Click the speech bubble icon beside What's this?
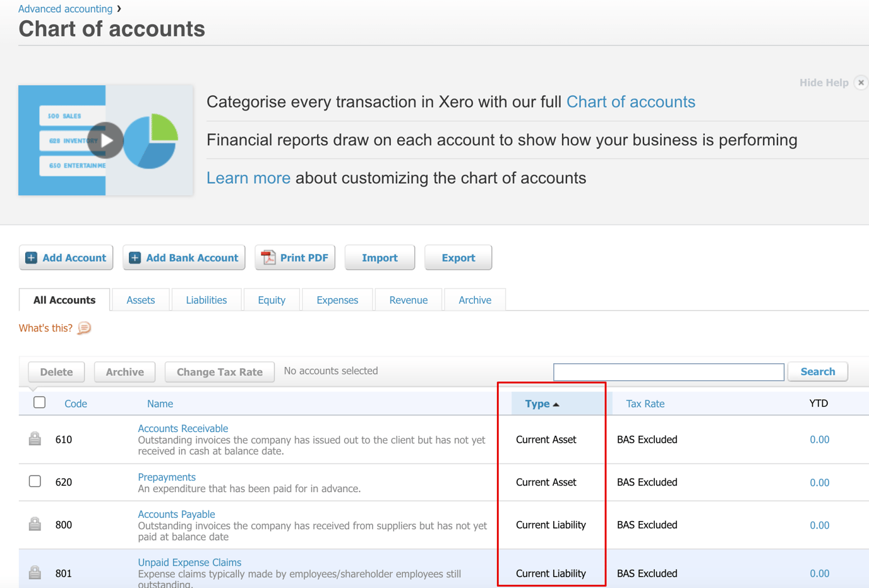 tap(83, 328)
